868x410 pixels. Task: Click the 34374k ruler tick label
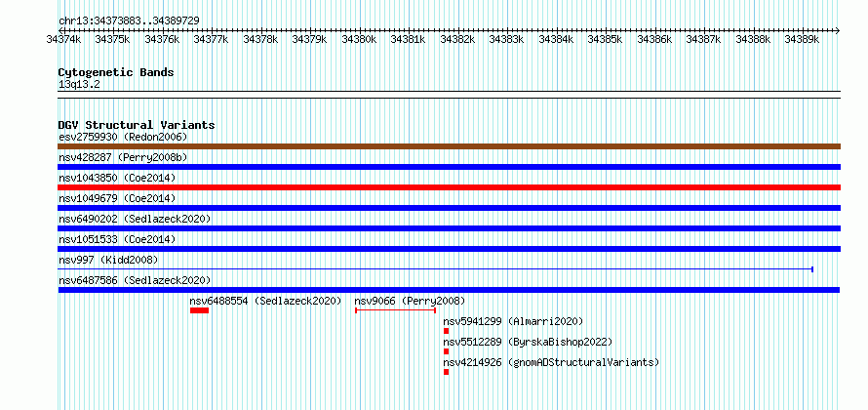tap(64, 39)
